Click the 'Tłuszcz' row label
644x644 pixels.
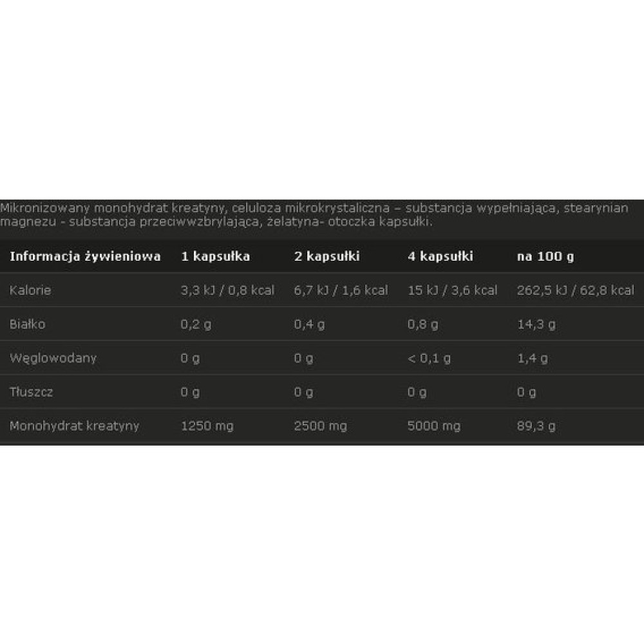31,392
